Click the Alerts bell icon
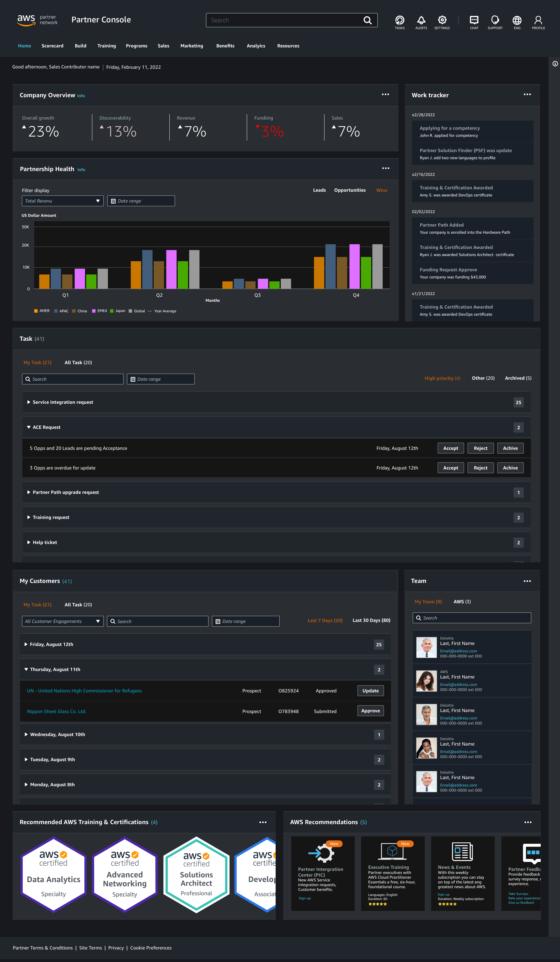560x962 pixels. tap(421, 21)
